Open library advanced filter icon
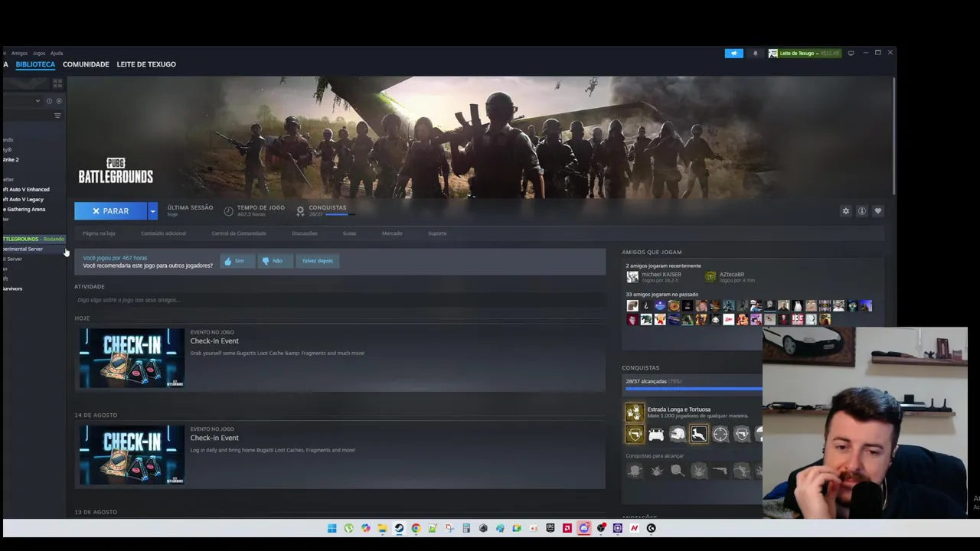 57,116
